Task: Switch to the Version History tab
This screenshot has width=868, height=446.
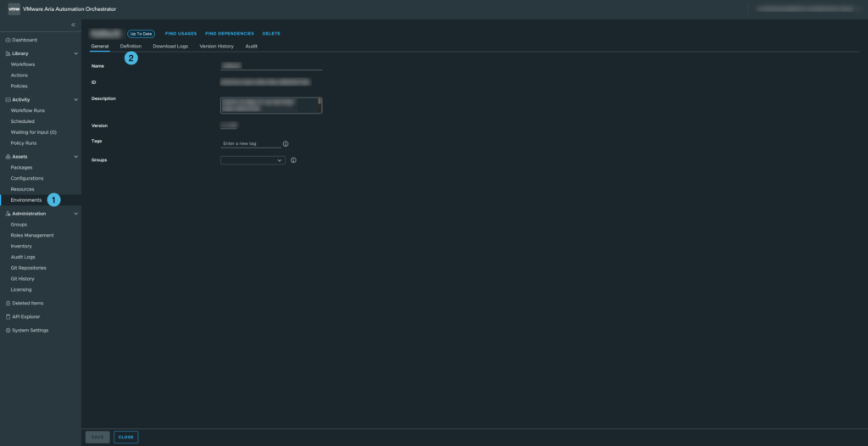Action: tap(216, 46)
